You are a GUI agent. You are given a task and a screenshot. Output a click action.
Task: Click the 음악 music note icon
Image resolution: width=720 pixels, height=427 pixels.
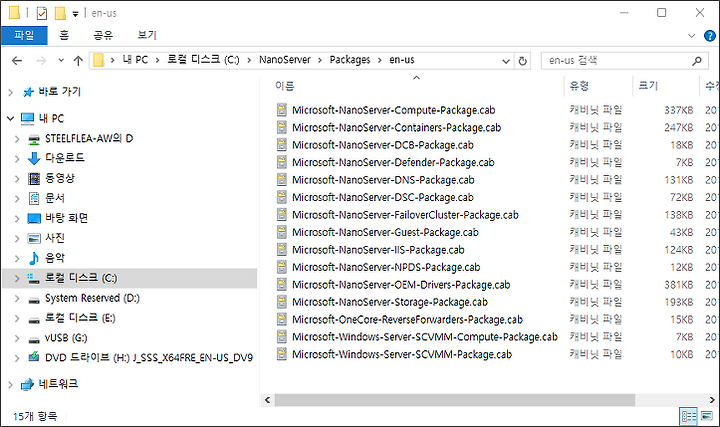click(x=34, y=258)
